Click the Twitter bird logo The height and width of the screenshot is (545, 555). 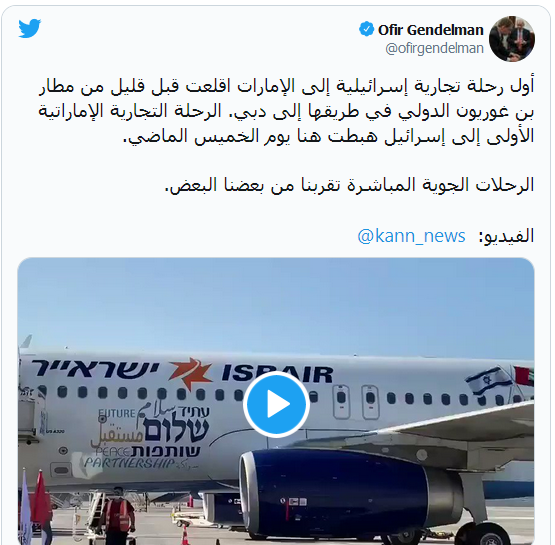tap(30, 28)
